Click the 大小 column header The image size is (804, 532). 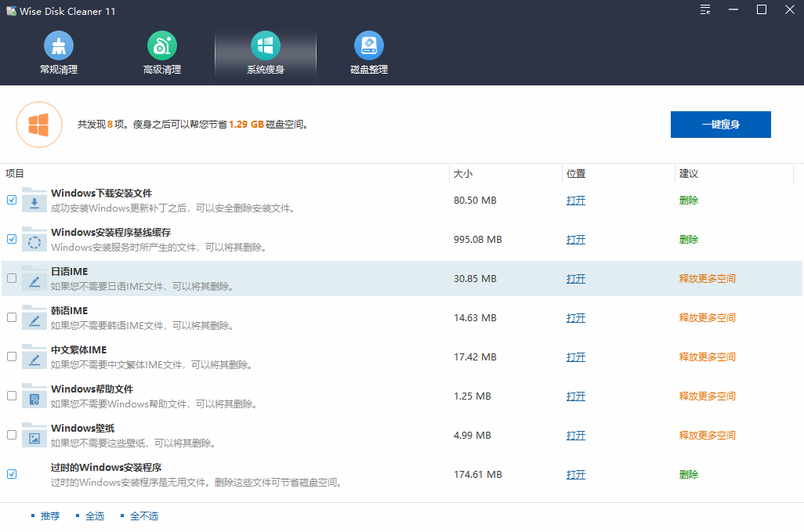[463, 174]
